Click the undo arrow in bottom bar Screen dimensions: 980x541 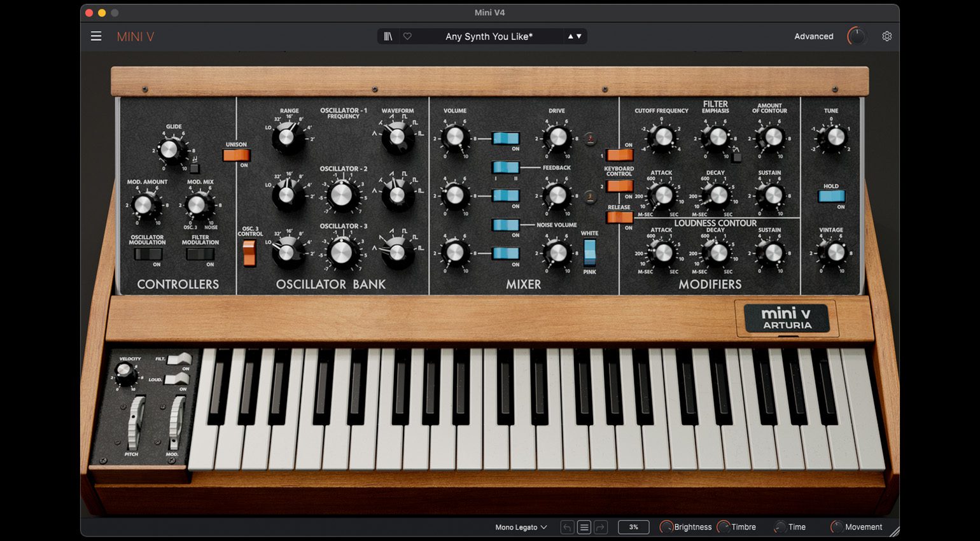pyautogui.click(x=567, y=527)
